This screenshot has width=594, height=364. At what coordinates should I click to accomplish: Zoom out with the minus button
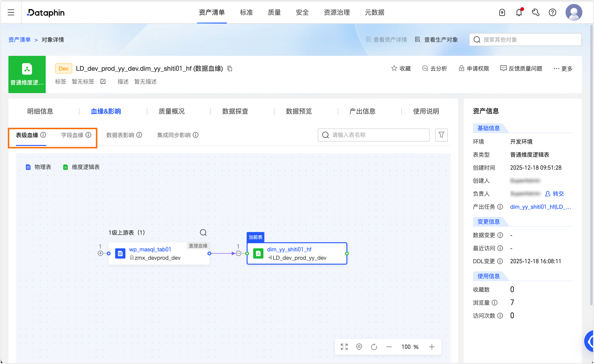point(389,347)
